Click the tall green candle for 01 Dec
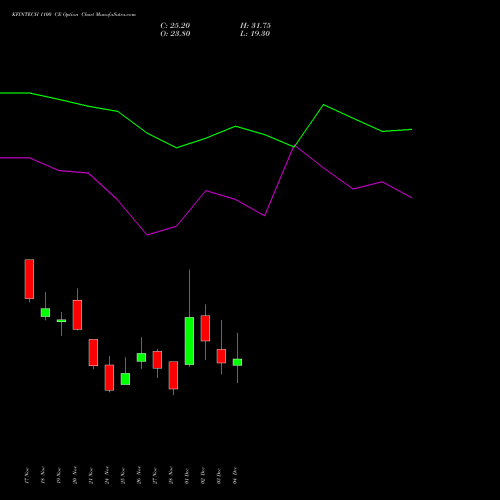The image size is (500, 500). coord(189,341)
